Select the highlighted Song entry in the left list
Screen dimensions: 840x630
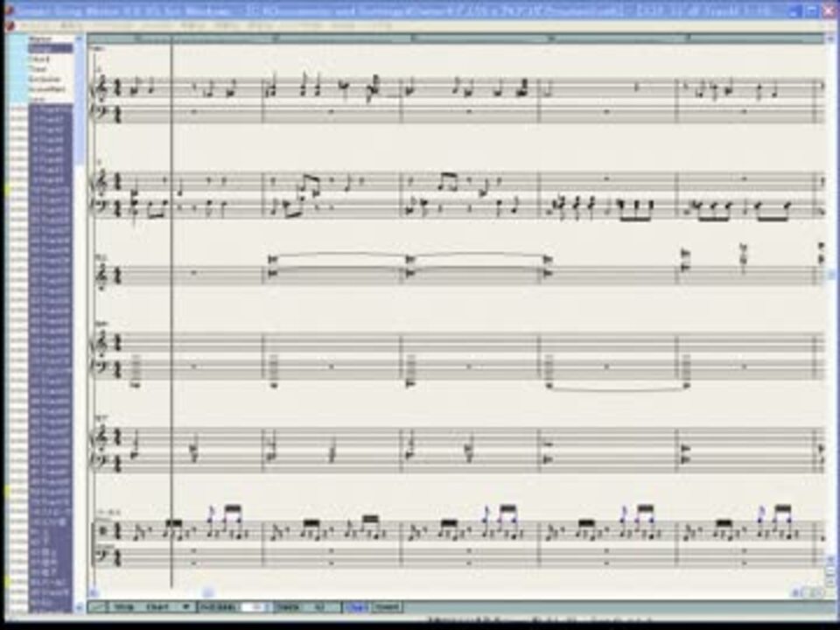point(51,49)
